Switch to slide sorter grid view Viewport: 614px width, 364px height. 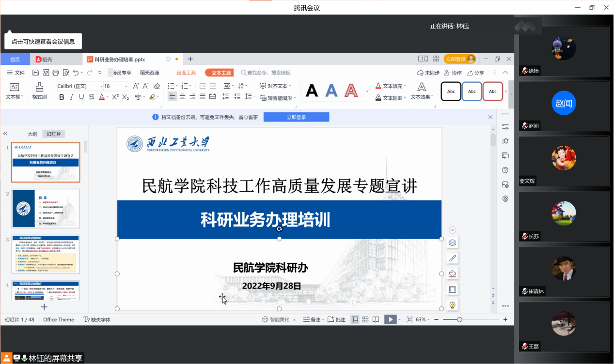click(x=365, y=319)
